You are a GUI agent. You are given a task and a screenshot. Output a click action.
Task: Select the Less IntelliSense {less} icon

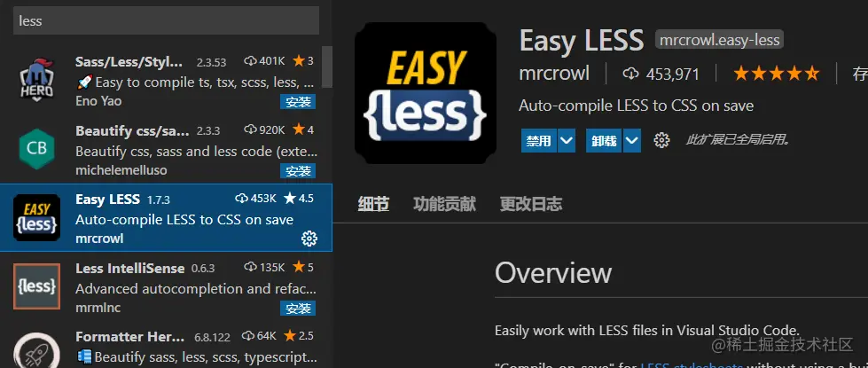click(36, 286)
